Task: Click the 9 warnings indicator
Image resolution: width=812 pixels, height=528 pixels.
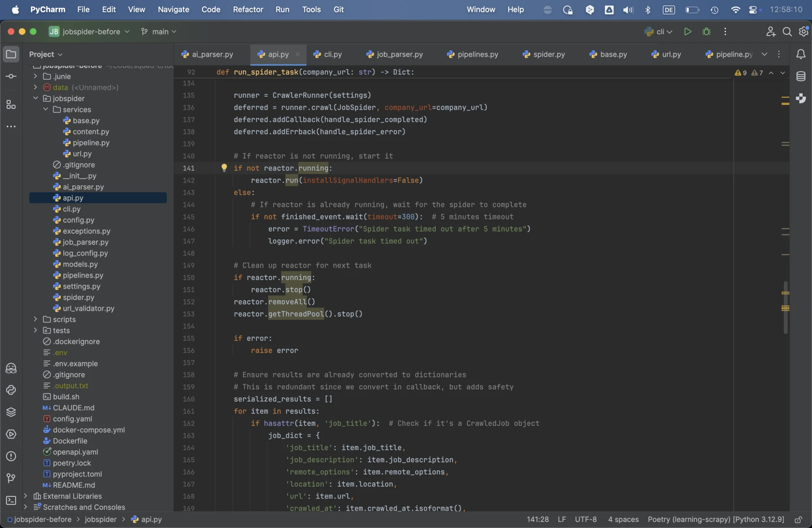Action: [741, 73]
